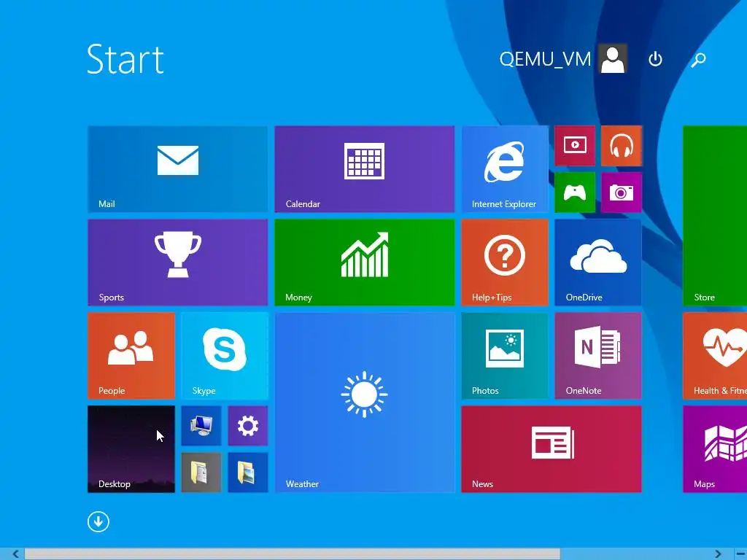Click the horizontal scrollbar thumb
The width and height of the screenshot is (747, 560).
(x=293, y=554)
